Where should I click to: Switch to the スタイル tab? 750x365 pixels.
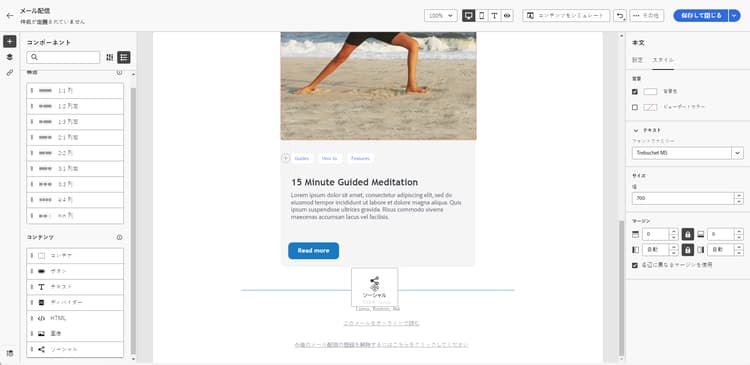tap(663, 60)
